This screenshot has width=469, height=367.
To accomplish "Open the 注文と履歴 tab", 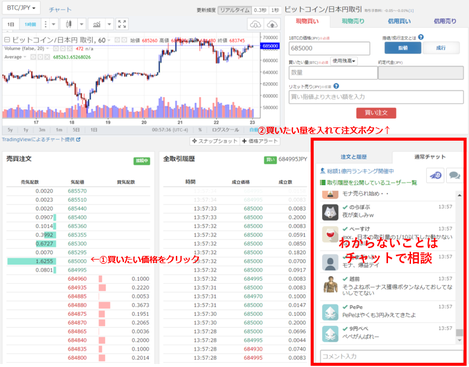I will coord(354,157).
